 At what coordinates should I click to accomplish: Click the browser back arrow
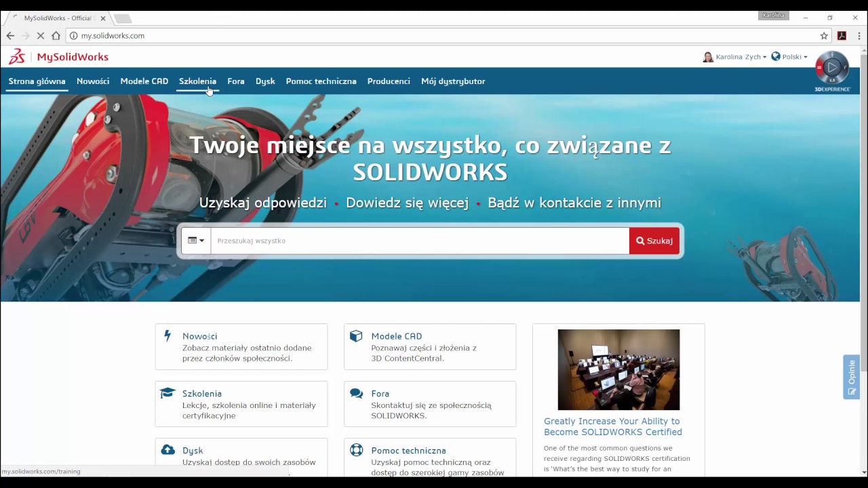pos(10,36)
